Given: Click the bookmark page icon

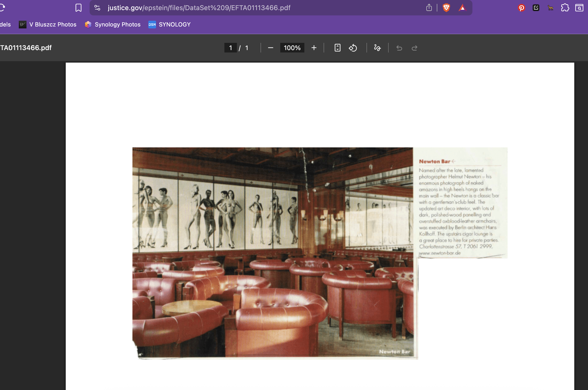Looking at the screenshot, I should (78, 8).
